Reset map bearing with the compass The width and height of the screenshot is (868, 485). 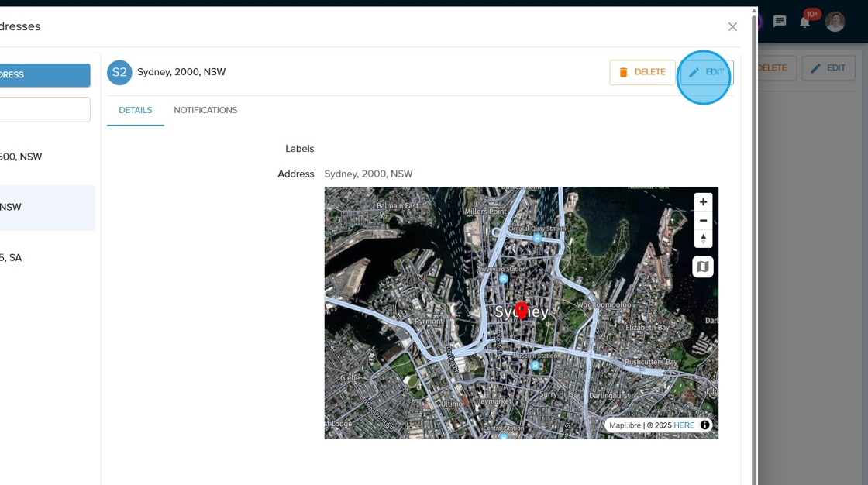pyautogui.click(x=703, y=239)
